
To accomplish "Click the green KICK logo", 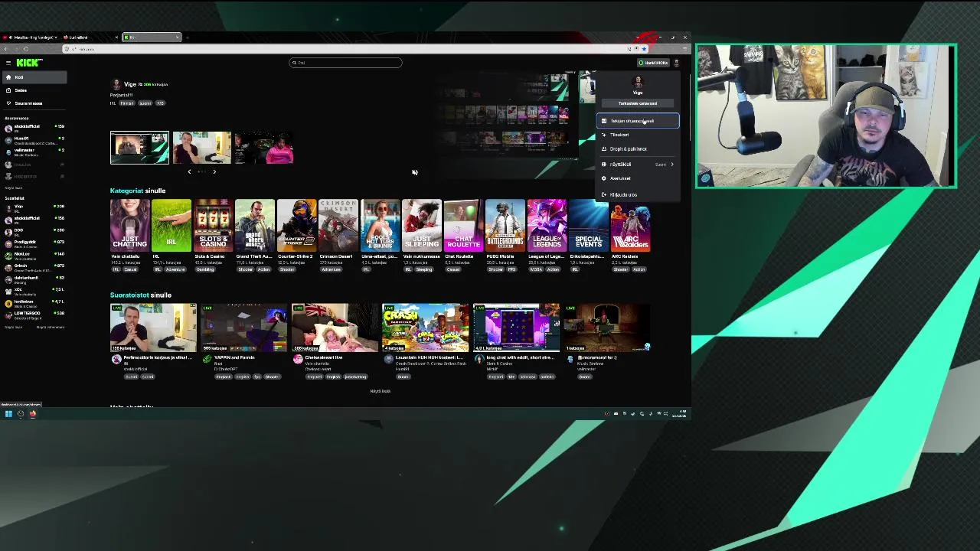I will click(29, 63).
